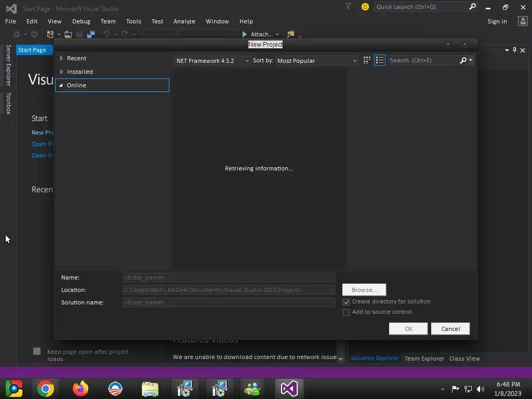532x399 pixels.
Task: Expand the Installed templates node
Action: 61,72
